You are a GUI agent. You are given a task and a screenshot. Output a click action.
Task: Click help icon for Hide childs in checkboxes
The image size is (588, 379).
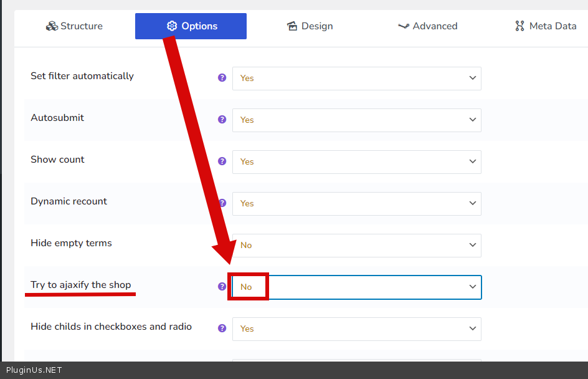tap(222, 329)
